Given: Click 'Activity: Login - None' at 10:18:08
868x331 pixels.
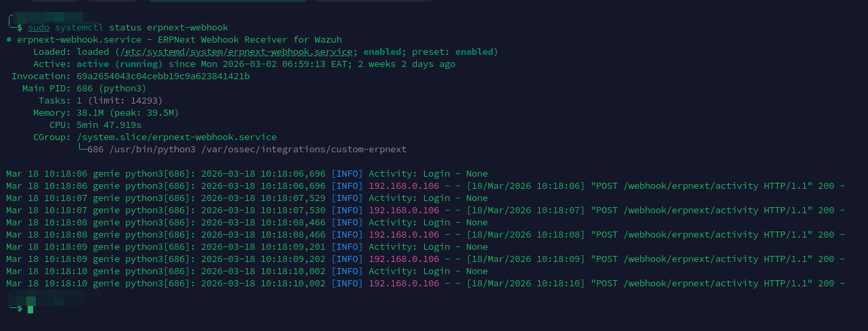Looking at the screenshot, I should (428, 223).
